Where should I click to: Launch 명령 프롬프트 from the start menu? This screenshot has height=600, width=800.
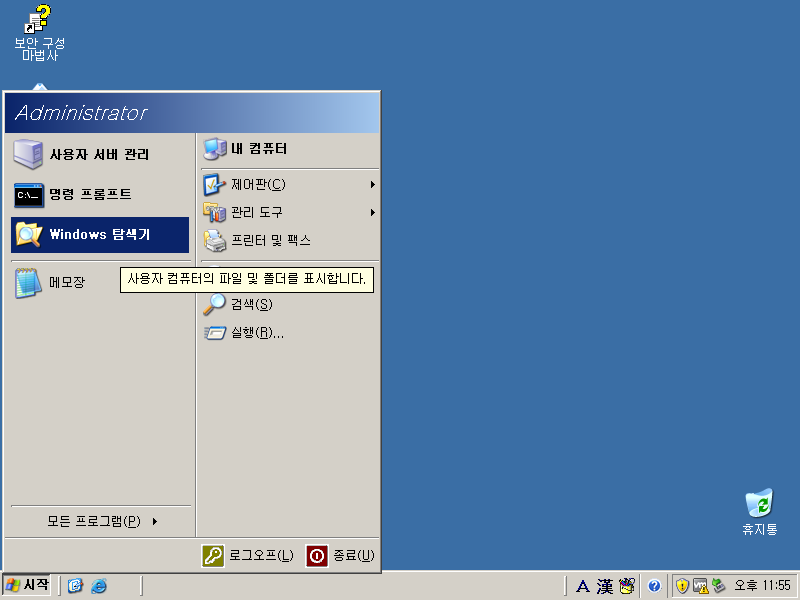(100, 194)
